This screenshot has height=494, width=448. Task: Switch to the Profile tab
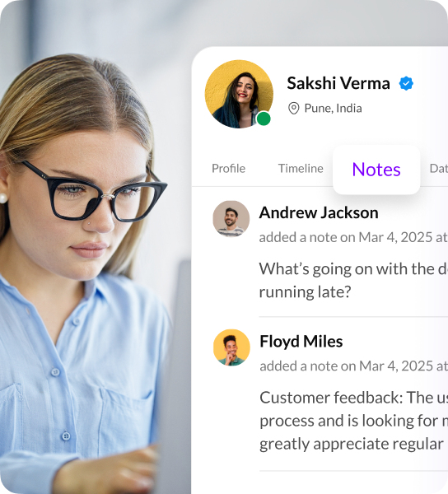tap(228, 169)
